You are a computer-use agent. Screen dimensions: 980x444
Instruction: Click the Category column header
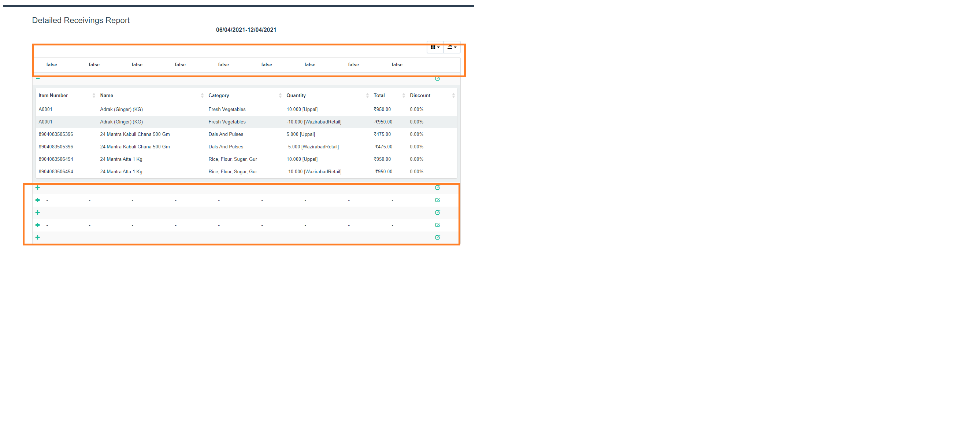pyautogui.click(x=219, y=95)
